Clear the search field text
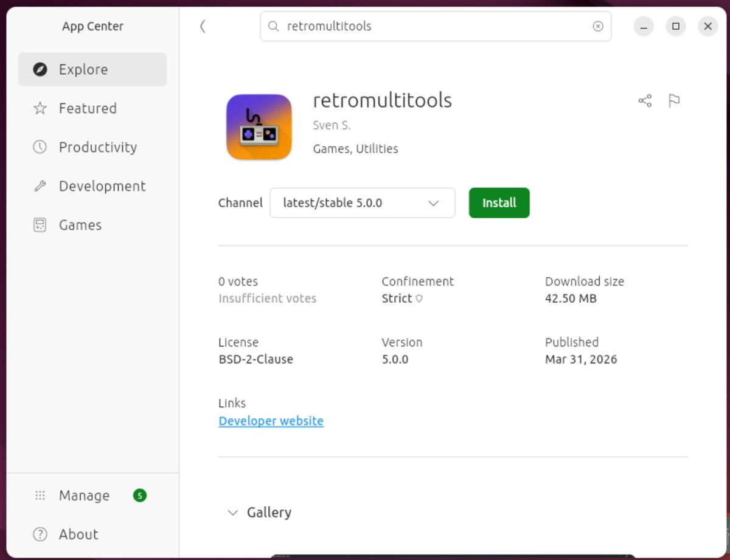The width and height of the screenshot is (730, 560). (598, 26)
